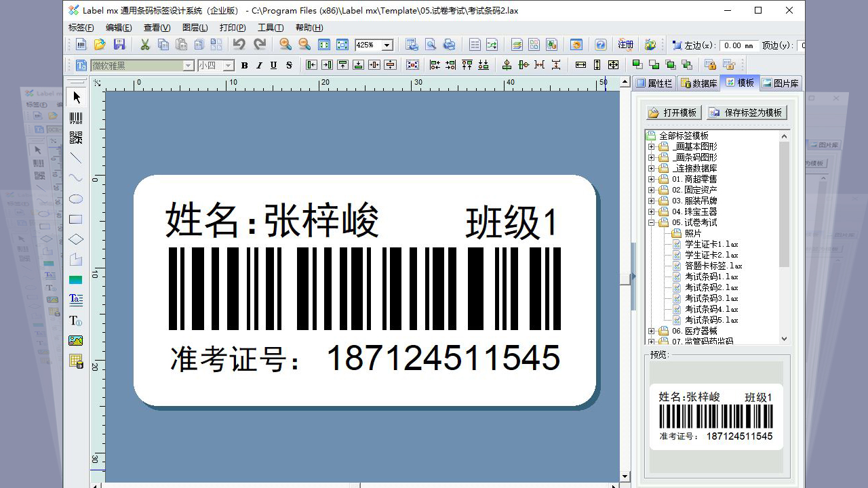Click the 保存标签为模板 button
This screenshot has width=868, height=488.
point(746,113)
